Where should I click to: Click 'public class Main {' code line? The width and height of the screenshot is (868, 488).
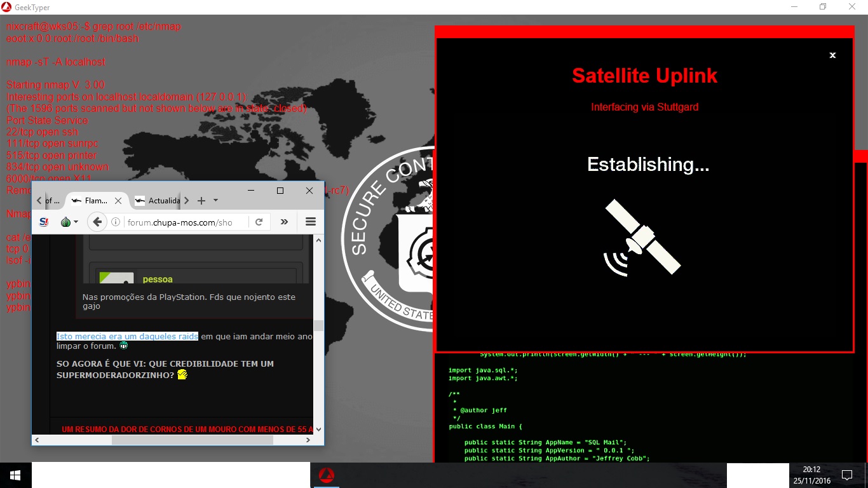pyautogui.click(x=485, y=426)
